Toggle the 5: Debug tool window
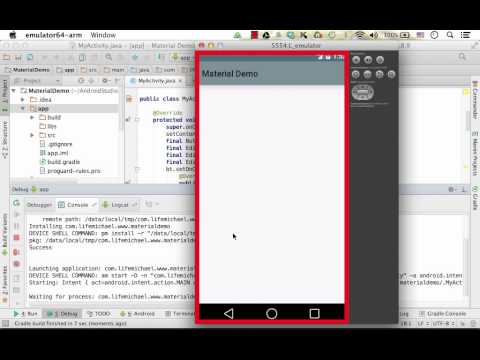480x360 pixels. [x=63, y=314]
